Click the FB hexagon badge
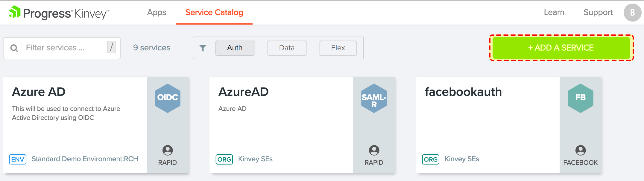Image resolution: width=644 pixels, height=181 pixels. tap(580, 98)
